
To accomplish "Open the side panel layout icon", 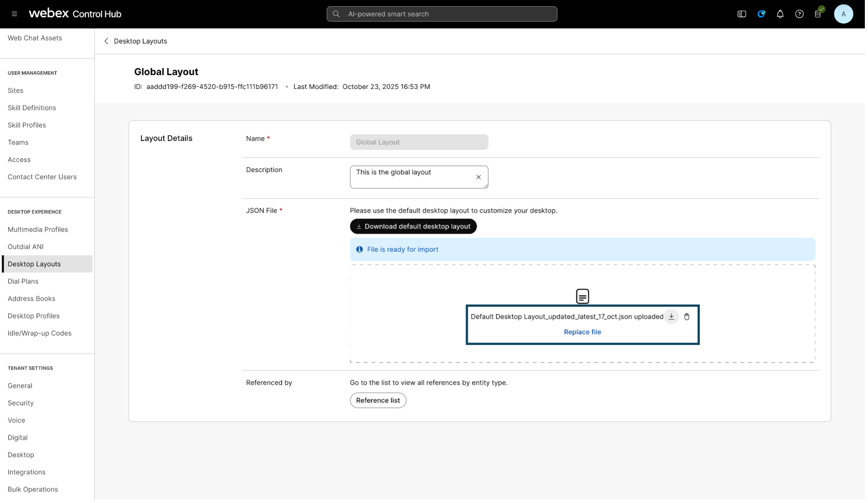I will (x=741, y=14).
